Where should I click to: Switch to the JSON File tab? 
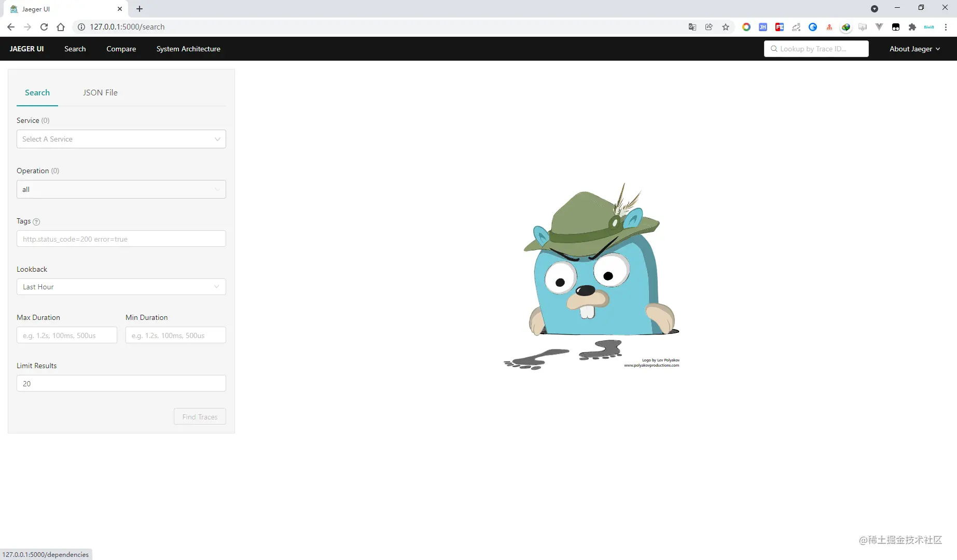tap(100, 92)
